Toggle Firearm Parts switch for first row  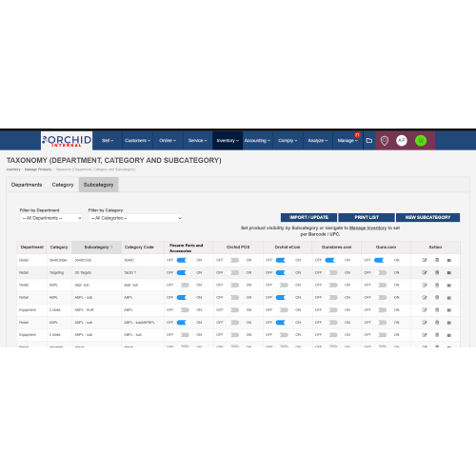(183, 260)
